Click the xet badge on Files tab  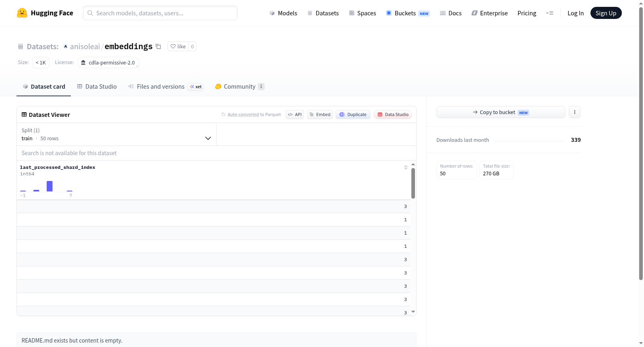tap(196, 87)
